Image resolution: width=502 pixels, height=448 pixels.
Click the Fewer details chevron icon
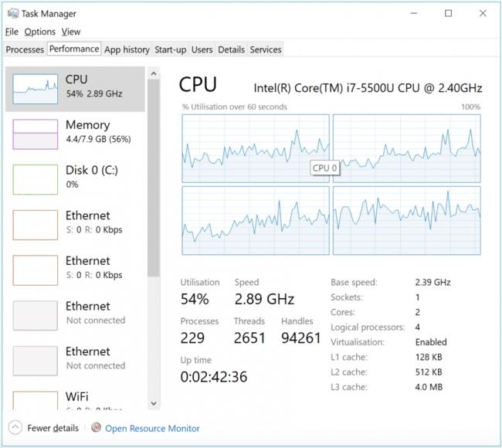(x=15, y=427)
